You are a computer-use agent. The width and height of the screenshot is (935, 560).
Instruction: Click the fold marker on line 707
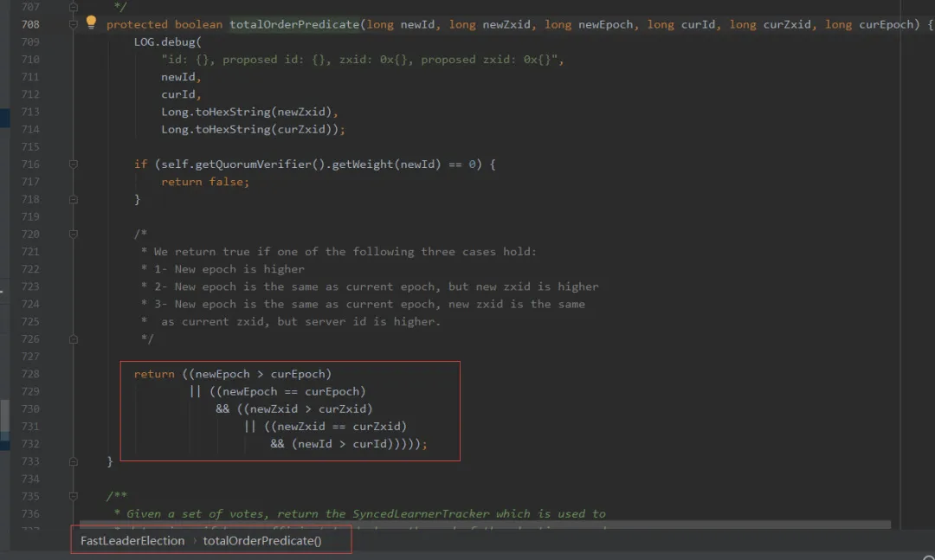[x=74, y=7]
